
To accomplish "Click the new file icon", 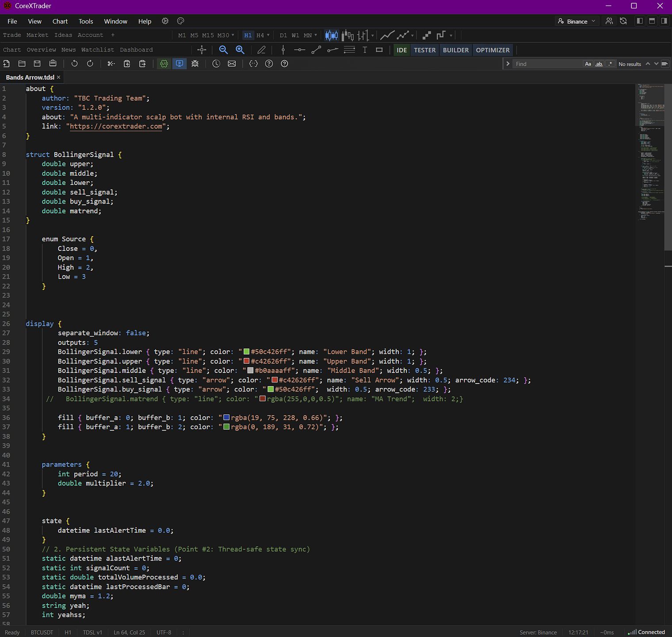I will pyautogui.click(x=6, y=64).
